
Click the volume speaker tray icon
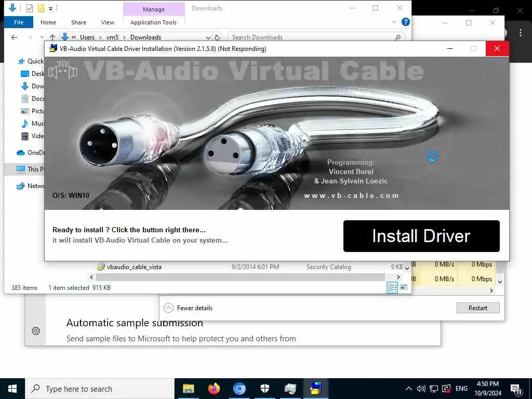click(x=421, y=389)
